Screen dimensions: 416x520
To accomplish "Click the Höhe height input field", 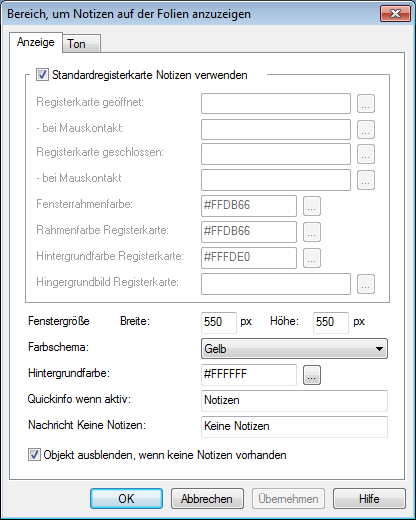I will click(331, 322).
